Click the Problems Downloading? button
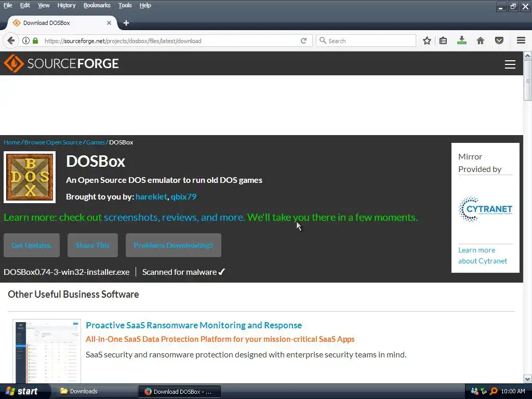Image resolution: width=532 pixels, height=399 pixels. pos(174,245)
